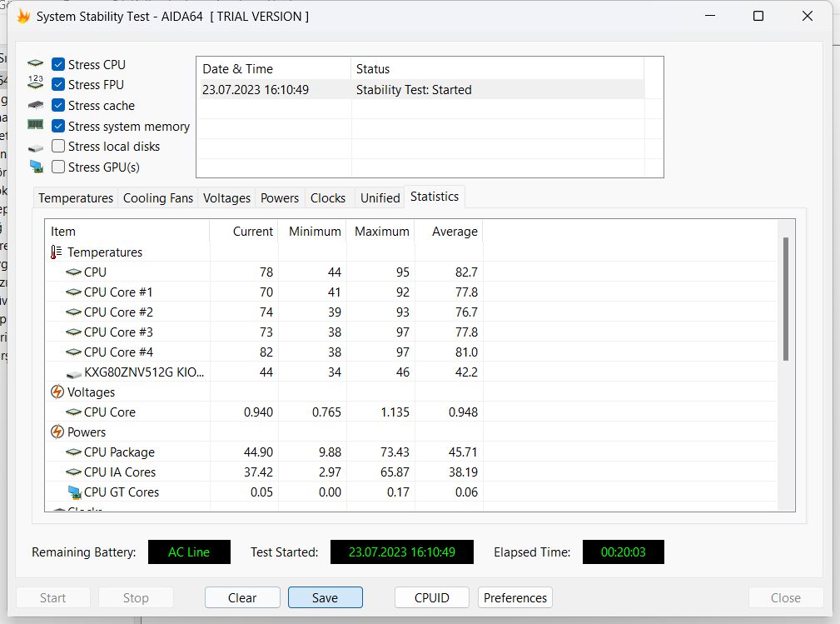Screen dimensions: 840x624
Task: Click the GPU icon of CPU GT Cores row
Action: [74, 492]
